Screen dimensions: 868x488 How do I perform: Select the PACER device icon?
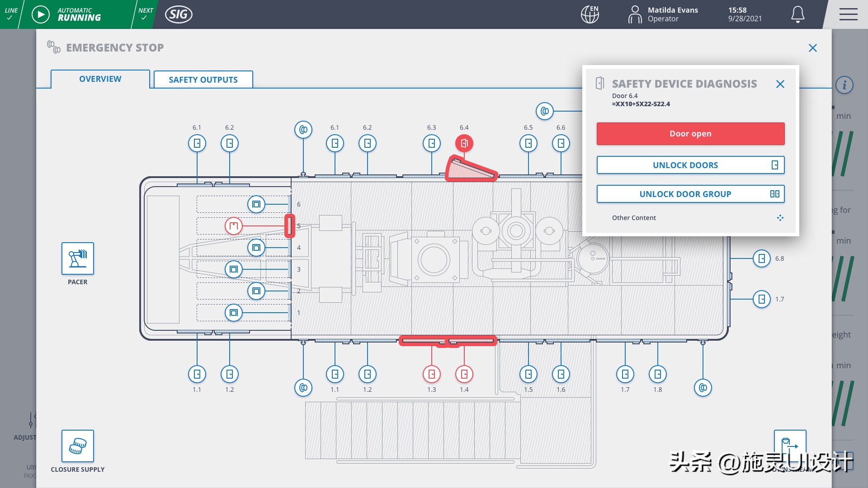(77, 259)
